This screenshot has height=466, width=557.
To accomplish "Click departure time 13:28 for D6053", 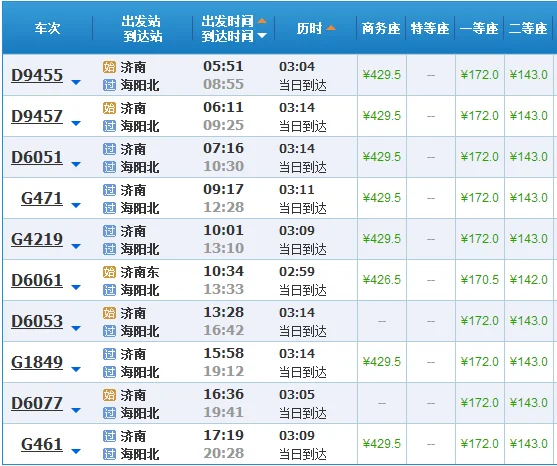I will (223, 313).
